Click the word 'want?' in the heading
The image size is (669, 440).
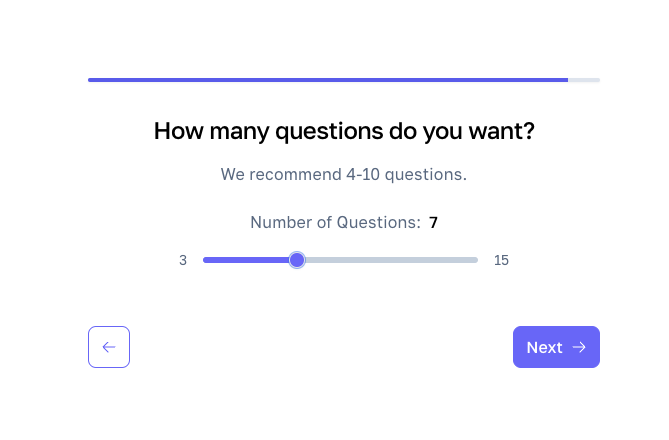[502, 131]
